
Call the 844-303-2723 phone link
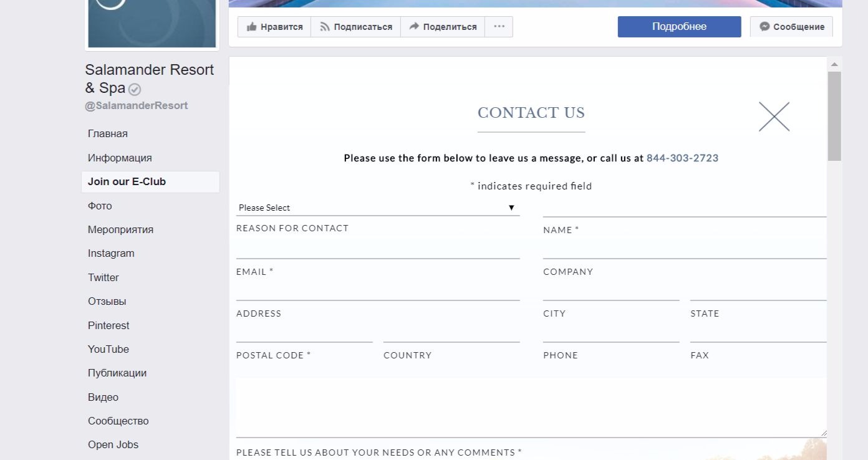coord(682,158)
